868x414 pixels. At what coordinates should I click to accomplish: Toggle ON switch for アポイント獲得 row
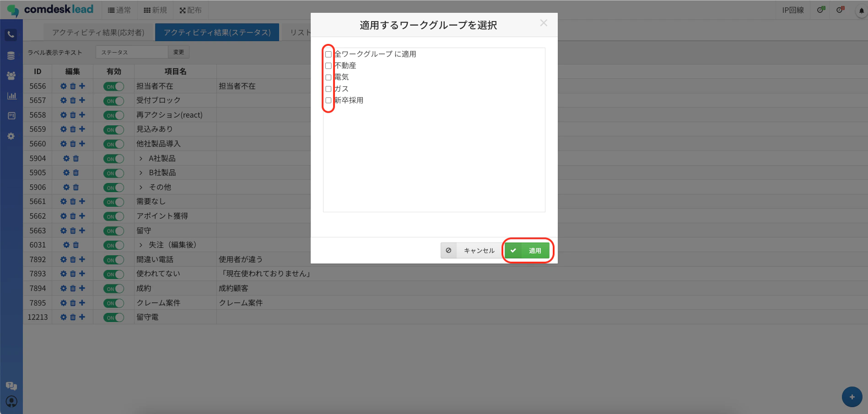(x=113, y=216)
